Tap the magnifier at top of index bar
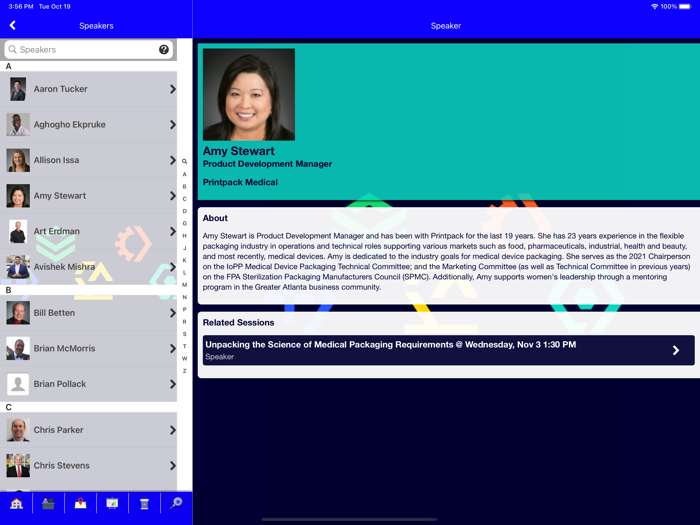Screen dimensions: 700x525 coord(184,162)
